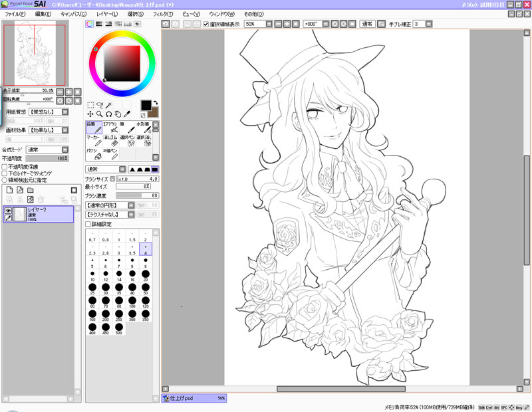This screenshot has width=532, height=412.
Task: Toggle the pen-edit icon on レイヤー2
Action: pyautogui.click(x=8, y=218)
